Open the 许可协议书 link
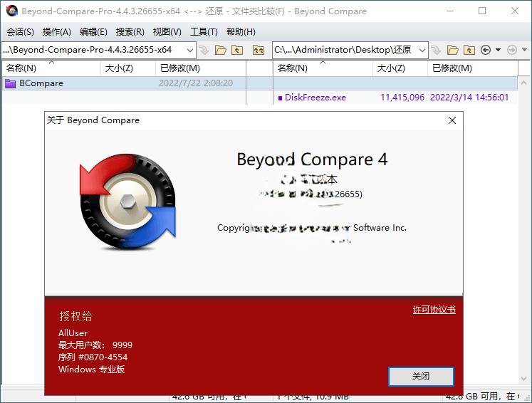 434,310
